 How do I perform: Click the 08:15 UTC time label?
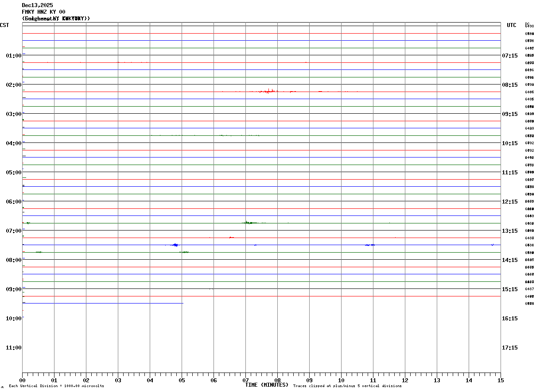coord(510,85)
